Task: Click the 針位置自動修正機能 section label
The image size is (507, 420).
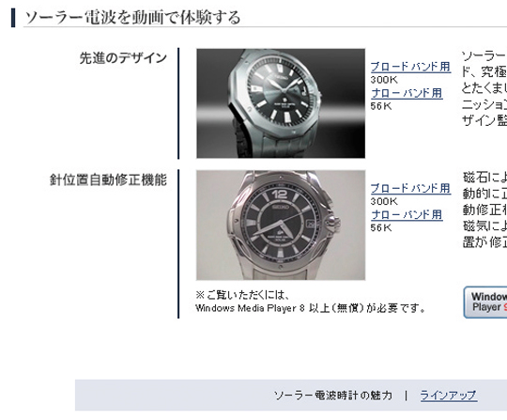Action: (108, 179)
